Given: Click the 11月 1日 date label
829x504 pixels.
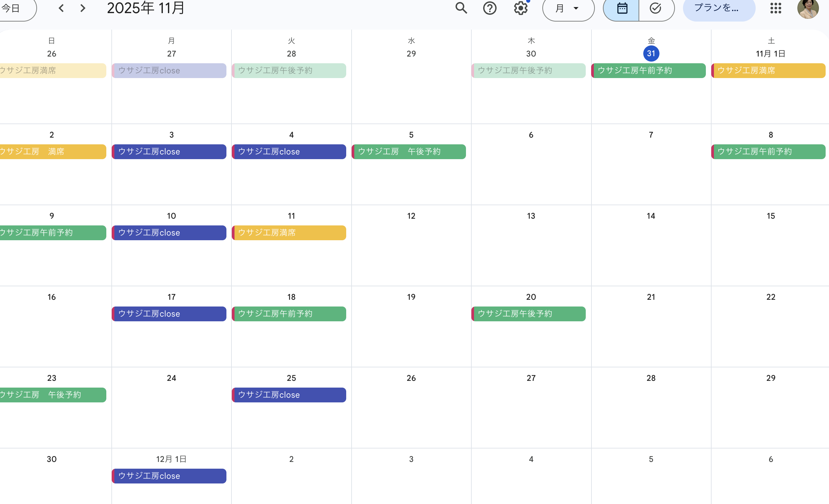Looking at the screenshot, I should coord(770,54).
